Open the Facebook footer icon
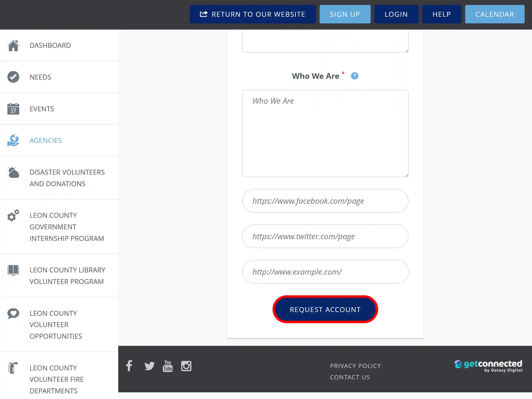This screenshot has width=532, height=399. (129, 366)
